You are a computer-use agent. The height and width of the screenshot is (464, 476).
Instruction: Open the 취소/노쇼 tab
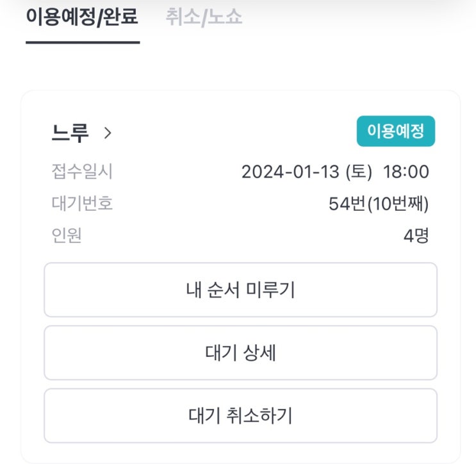[204, 17]
